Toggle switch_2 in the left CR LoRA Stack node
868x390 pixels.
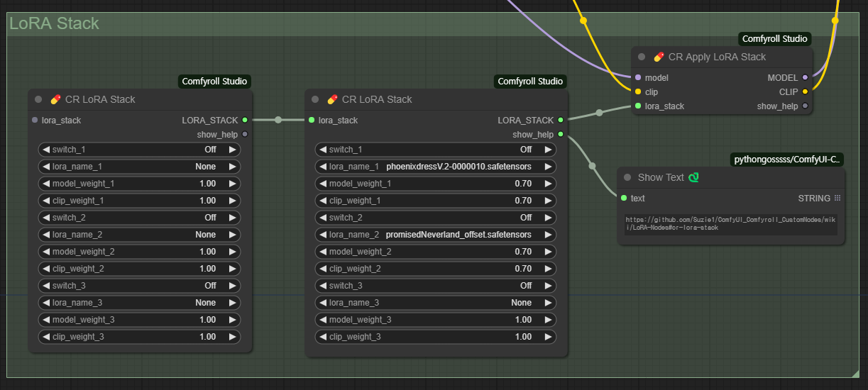(139, 218)
